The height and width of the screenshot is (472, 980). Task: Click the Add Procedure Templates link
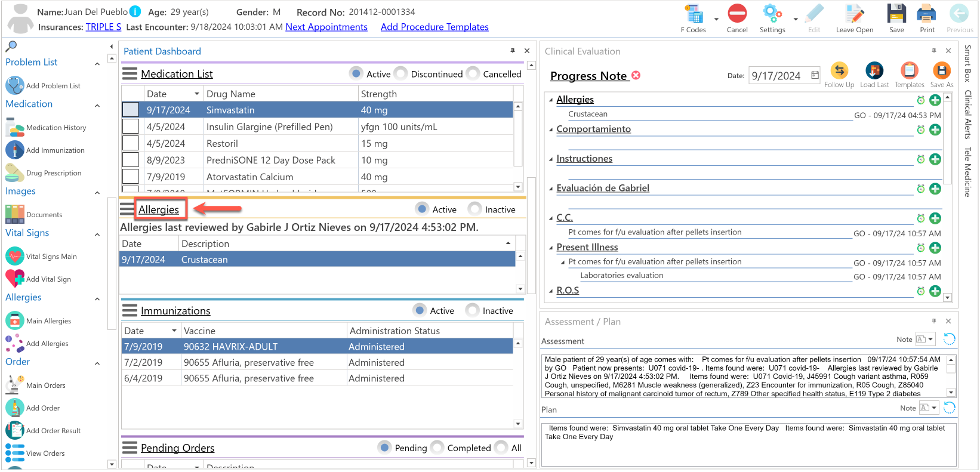click(x=434, y=27)
